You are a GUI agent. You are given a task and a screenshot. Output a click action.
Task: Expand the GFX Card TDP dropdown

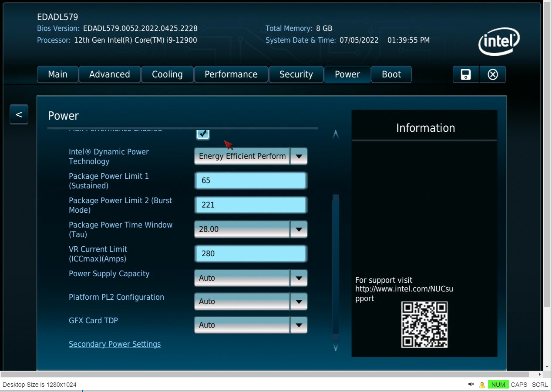[299, 325]
